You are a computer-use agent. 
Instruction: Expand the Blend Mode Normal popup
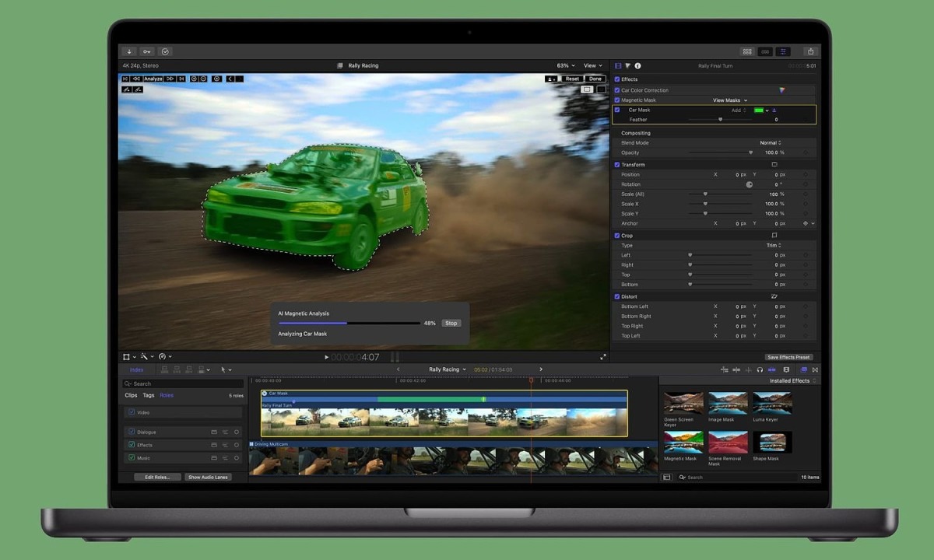tap(770, 143)
